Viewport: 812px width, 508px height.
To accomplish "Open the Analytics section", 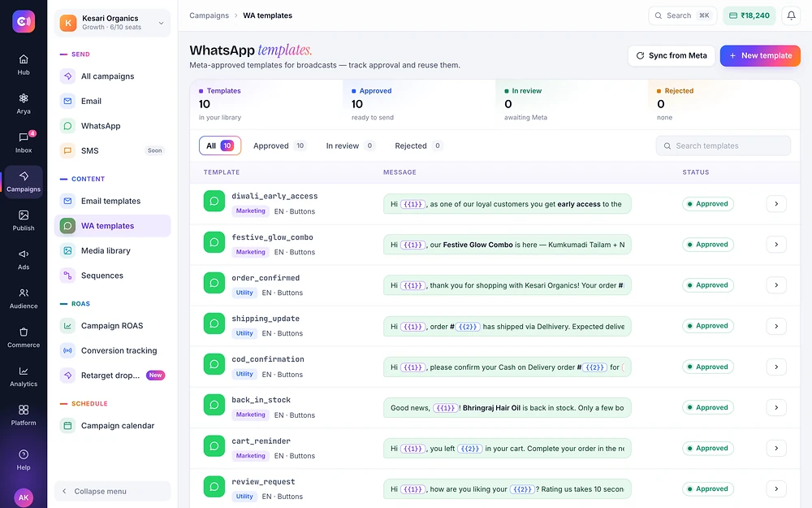I will pyautogui.click(x=24, y=376).
